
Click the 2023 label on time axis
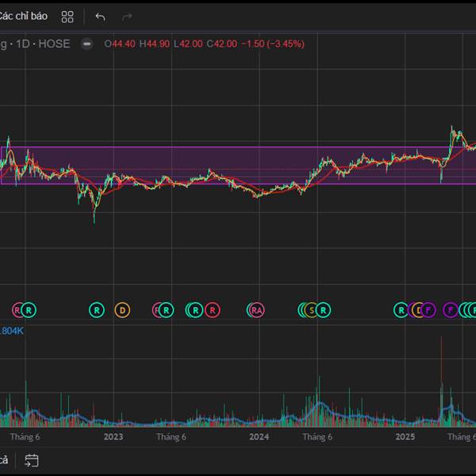113,436
